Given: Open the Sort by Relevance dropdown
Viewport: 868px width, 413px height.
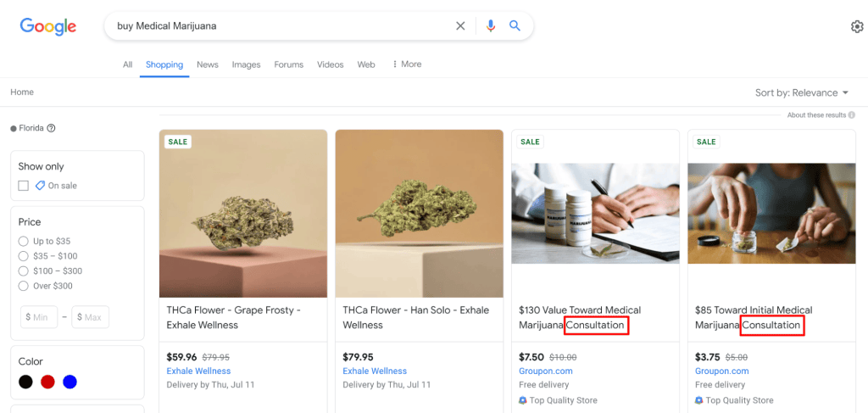Looking at the screenshot, I should click(x=802, y=92).
